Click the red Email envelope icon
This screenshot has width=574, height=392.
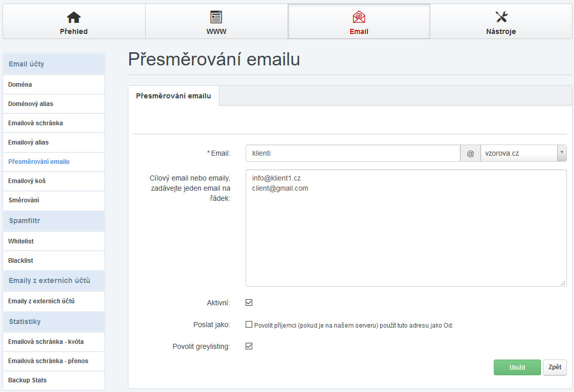click(359, 17)
